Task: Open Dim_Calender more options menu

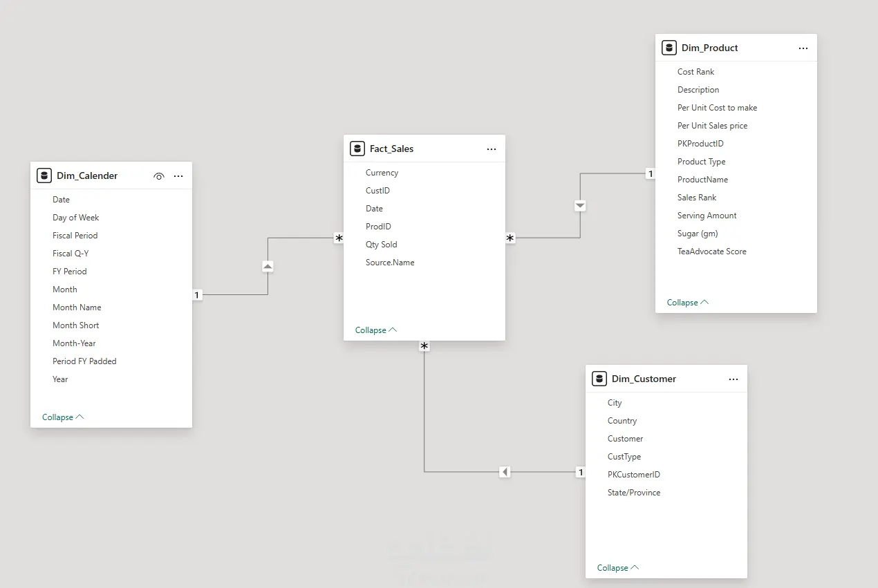Action: [x=178, y=176]
